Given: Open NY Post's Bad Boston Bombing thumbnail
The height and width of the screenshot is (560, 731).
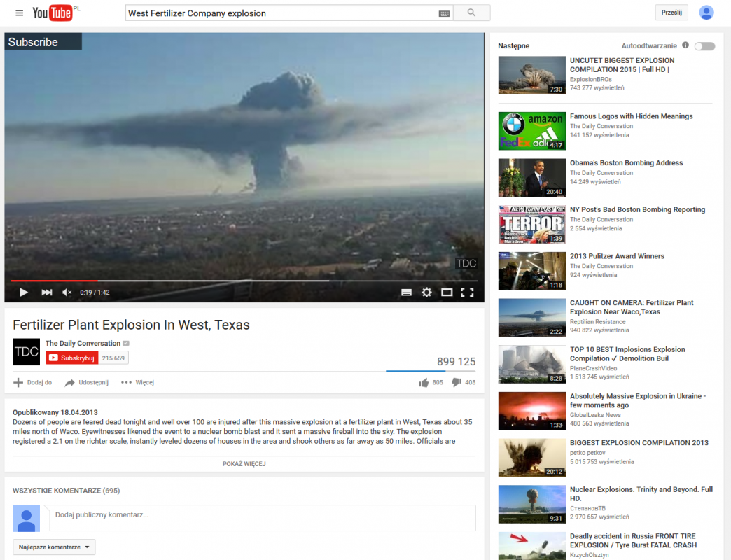Looking at the screenshot, I should pos(532,224).
